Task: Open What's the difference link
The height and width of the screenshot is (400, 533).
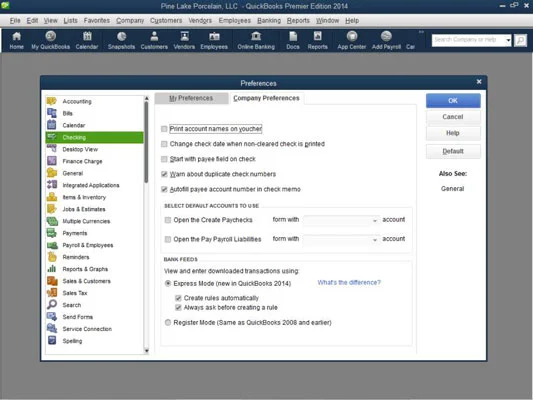Action: (x=349, y=283)
